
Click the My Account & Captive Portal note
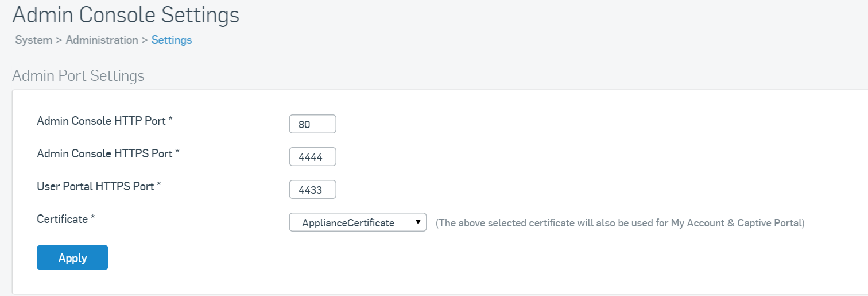coord(620,223)
